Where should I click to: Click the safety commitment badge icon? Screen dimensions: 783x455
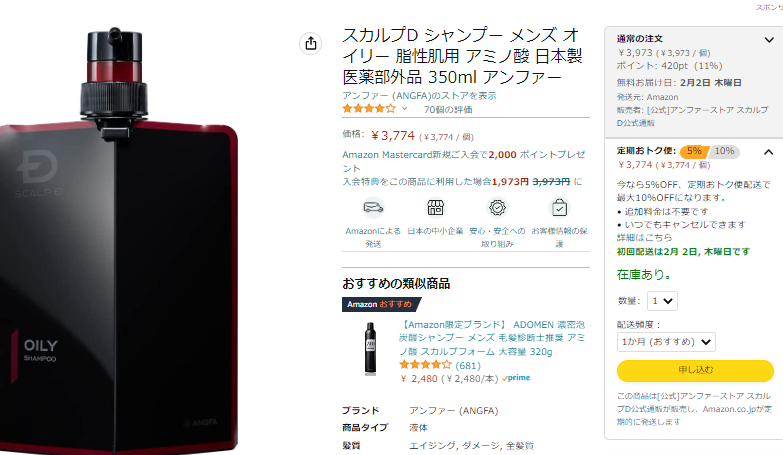[x=497, y=208]
